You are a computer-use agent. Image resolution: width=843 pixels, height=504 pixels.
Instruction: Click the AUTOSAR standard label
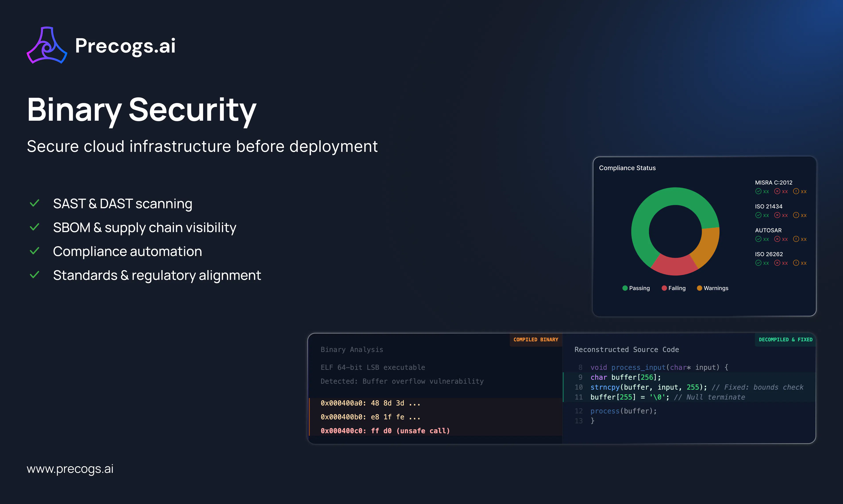pyautogui.click(x=768, y=230)
